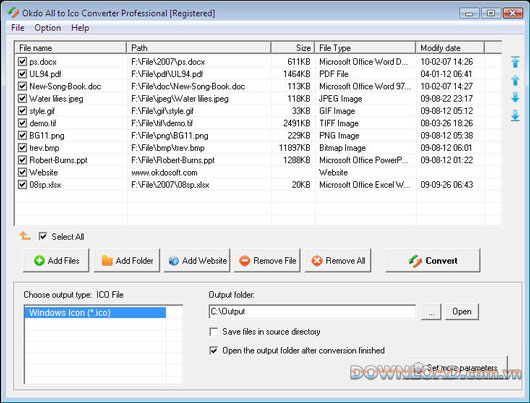Click Set more parameters button

pos(455,368)
